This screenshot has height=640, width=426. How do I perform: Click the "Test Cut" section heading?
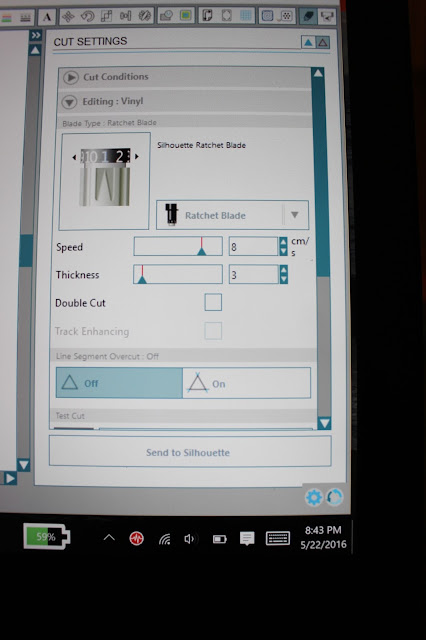[70, 416]
